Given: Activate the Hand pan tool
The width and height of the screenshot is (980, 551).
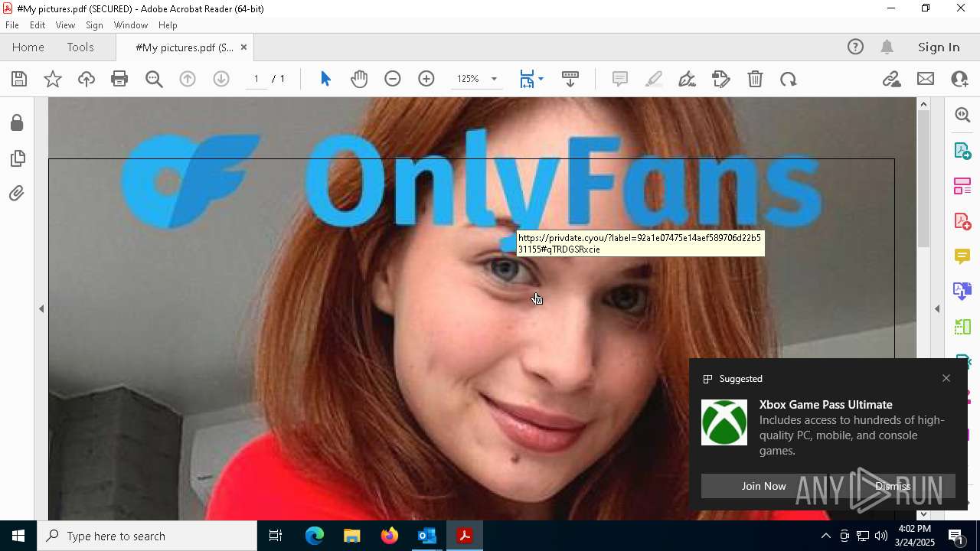Looking at the screenshot, I should click(359, 79).
